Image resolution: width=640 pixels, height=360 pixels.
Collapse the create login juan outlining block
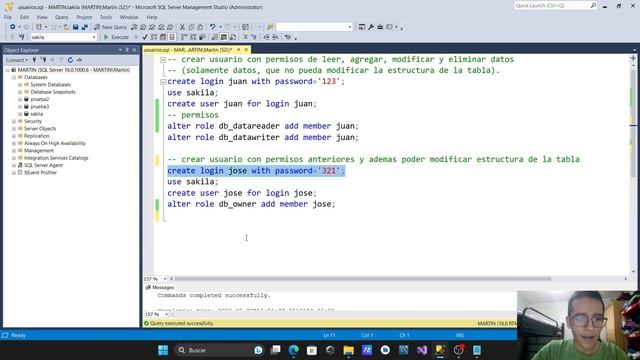click(163, 82)
